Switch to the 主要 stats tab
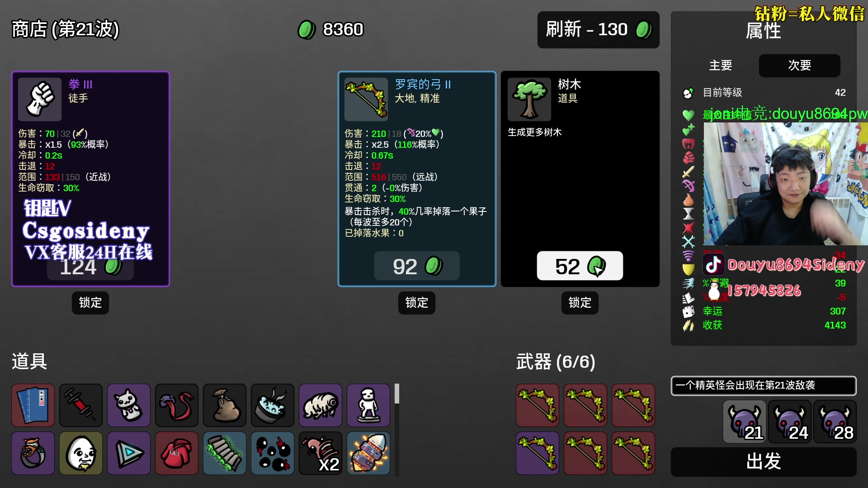 point(721,66)
